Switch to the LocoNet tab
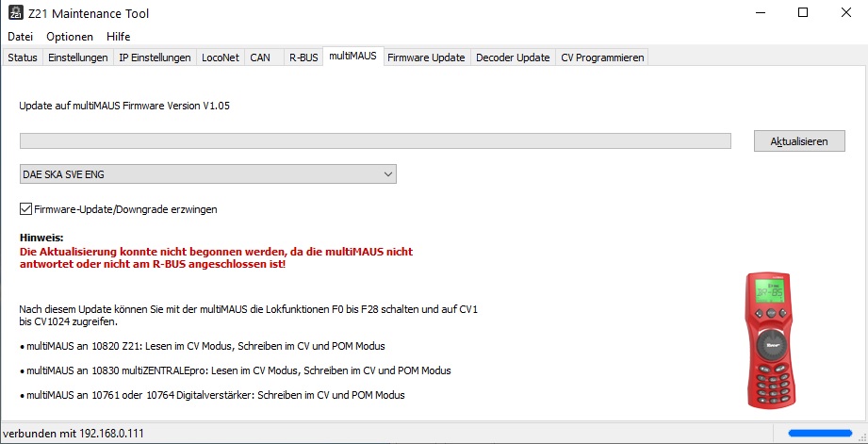Viewport: 868px width, 444px height. pyautogui.click(x=221, y=58)
